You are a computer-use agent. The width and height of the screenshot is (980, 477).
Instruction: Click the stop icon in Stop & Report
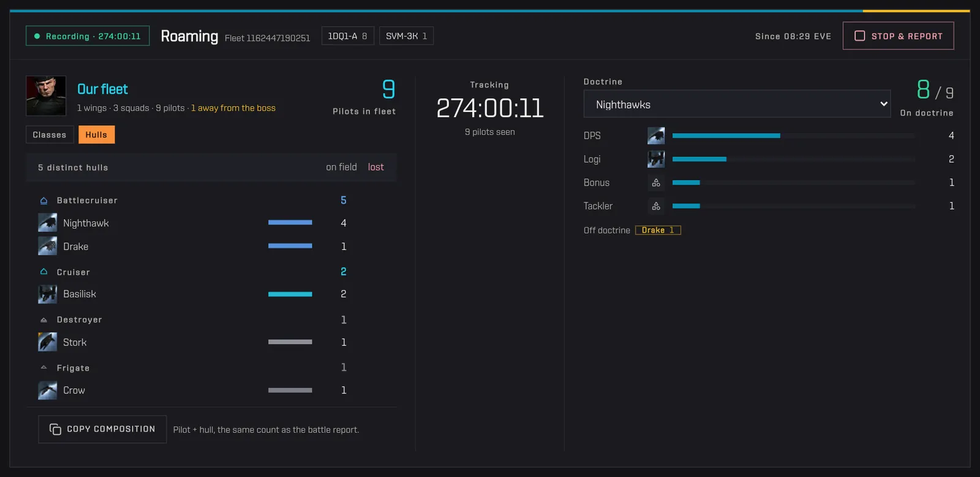click(x=860, y=36)
